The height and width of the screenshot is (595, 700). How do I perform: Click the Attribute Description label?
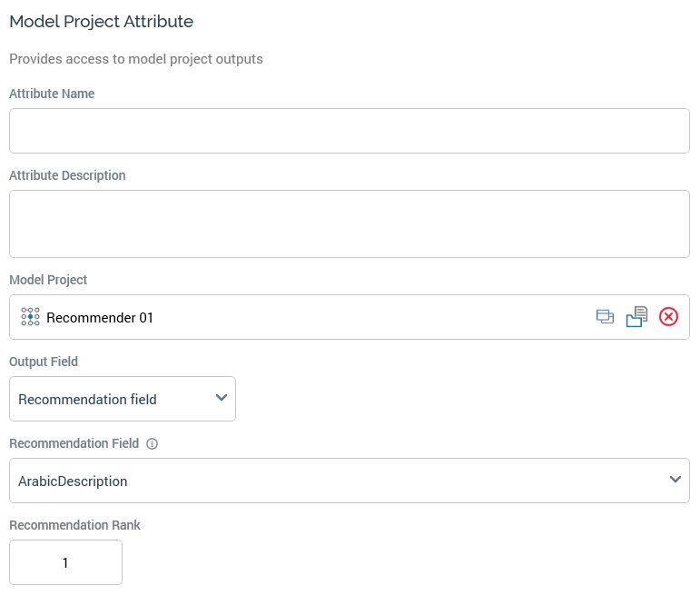[67, 175]
